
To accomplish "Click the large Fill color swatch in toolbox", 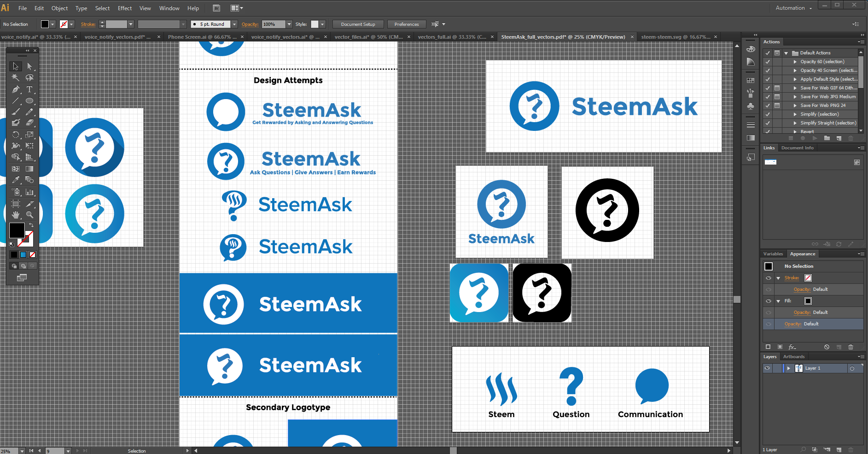I will (x=17, y=230).
